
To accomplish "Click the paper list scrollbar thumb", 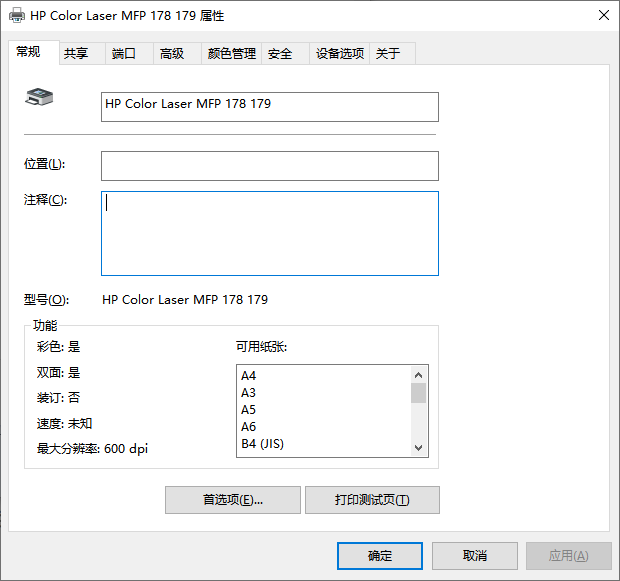I will point(418,393).
